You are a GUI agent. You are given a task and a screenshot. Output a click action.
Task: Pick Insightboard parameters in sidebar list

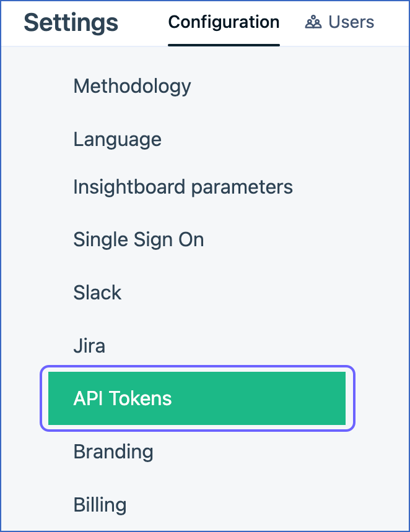point(183,186)
